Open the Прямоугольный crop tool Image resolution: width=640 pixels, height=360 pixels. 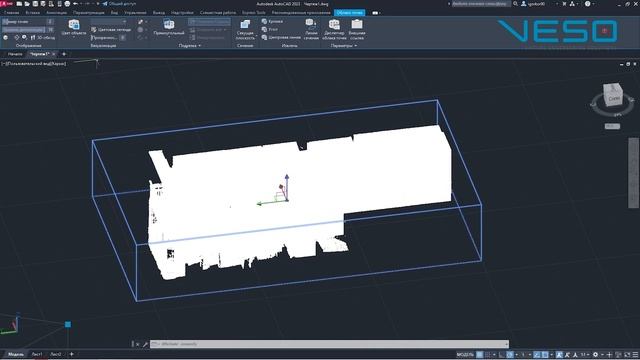(x=169, y=27)
